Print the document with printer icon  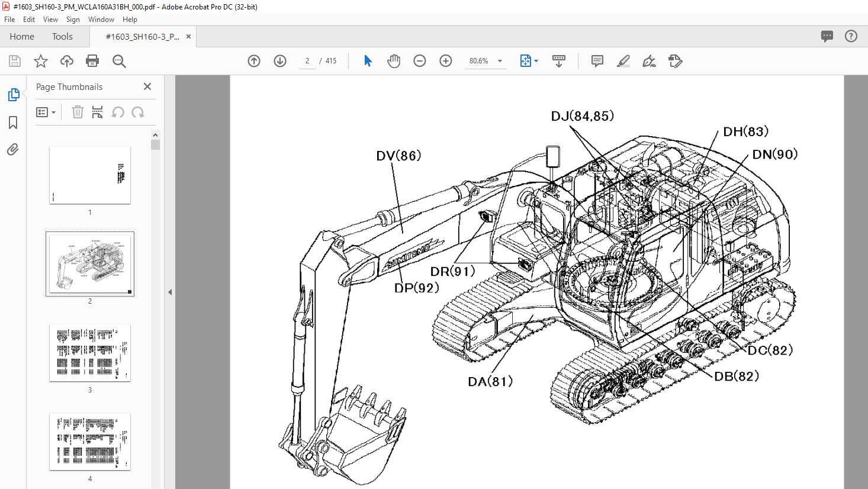[92, 61]
